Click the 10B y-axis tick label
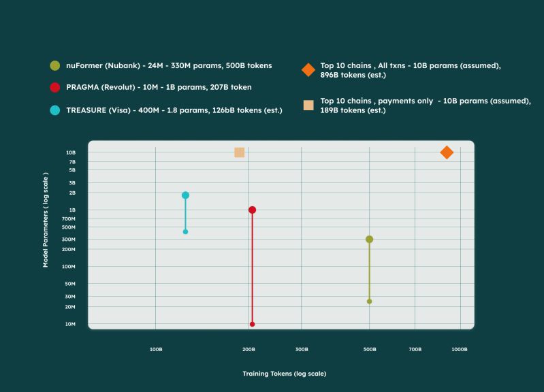The width and height of the screenshot is (544, 392). (x=71, y=152)
